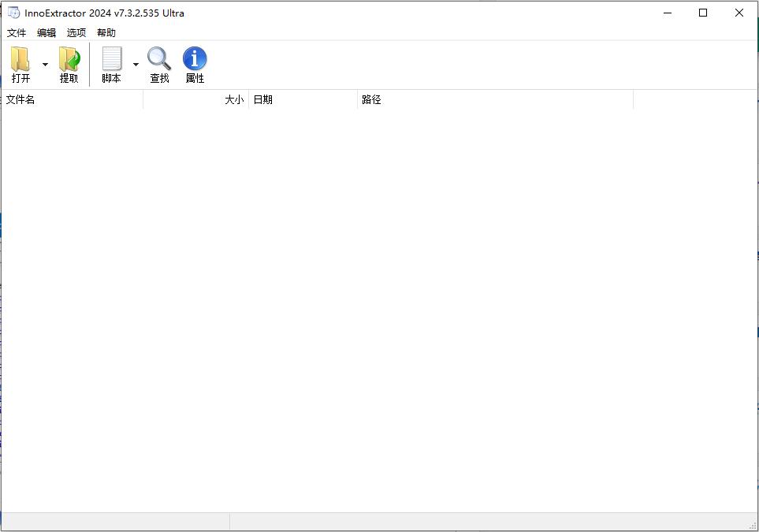Click the window resize grip in status bar
The width and height of the screenshot is (759, 532).
pos(753,526)
